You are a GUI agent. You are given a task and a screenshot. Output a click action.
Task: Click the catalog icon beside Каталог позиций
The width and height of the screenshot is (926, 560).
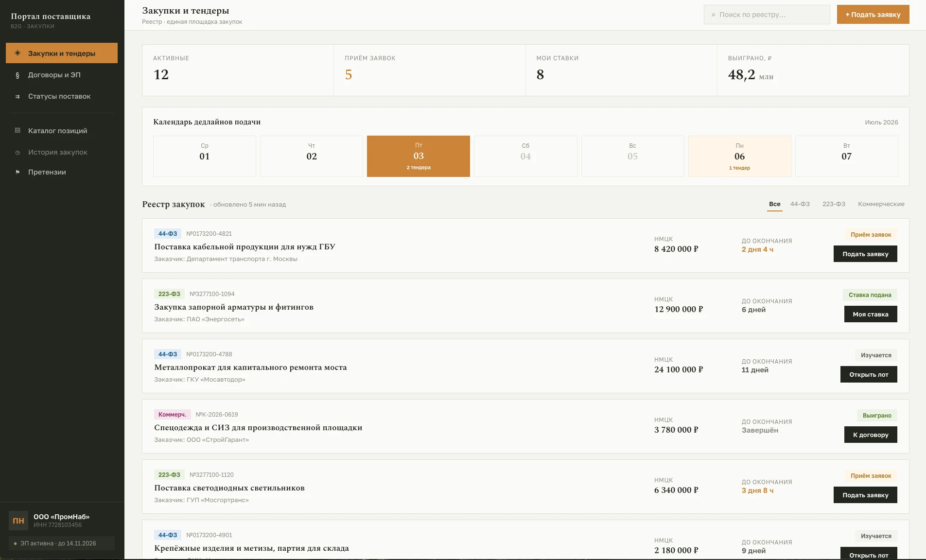click(x=17, y=130)
